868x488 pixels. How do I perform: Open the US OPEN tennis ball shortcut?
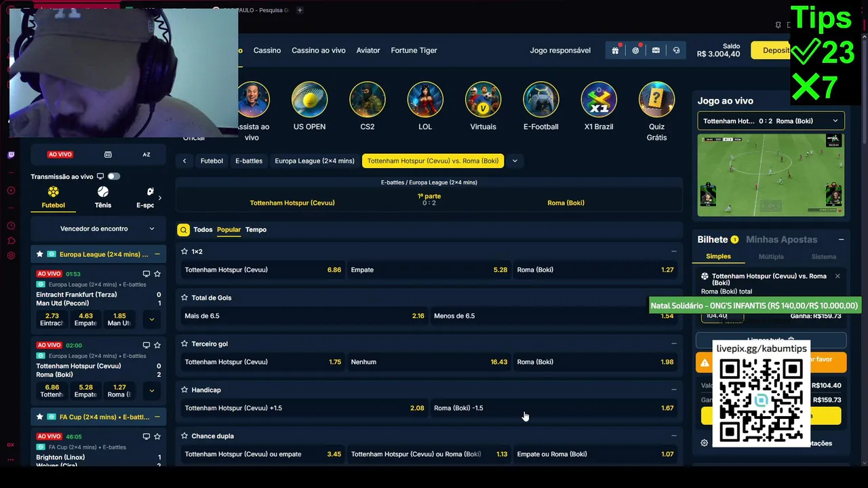pos(309,100)
